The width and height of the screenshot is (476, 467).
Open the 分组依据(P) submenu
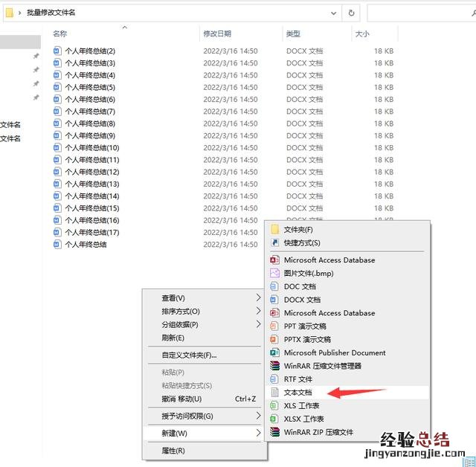click(205, 325)
